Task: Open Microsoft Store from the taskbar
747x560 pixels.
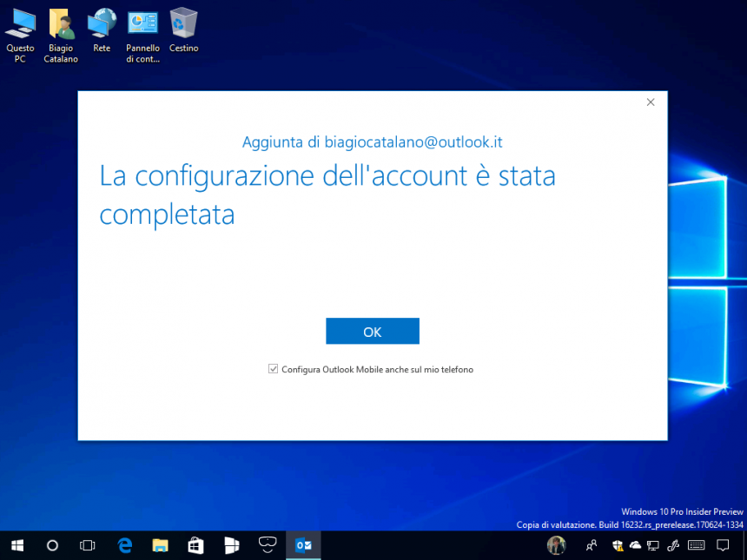Action: [195, 545]
